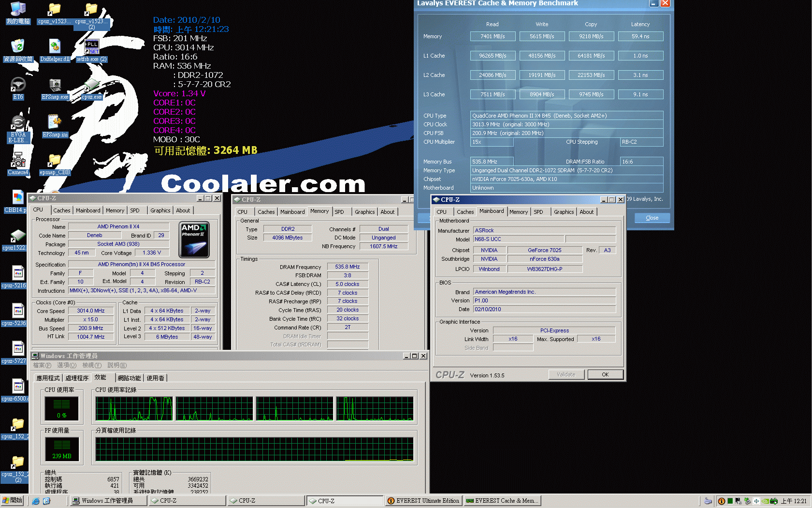Switch to Task Manager Applications tab (應用程式)
This screenshot has width=812, height=508.
click(48, 378)
